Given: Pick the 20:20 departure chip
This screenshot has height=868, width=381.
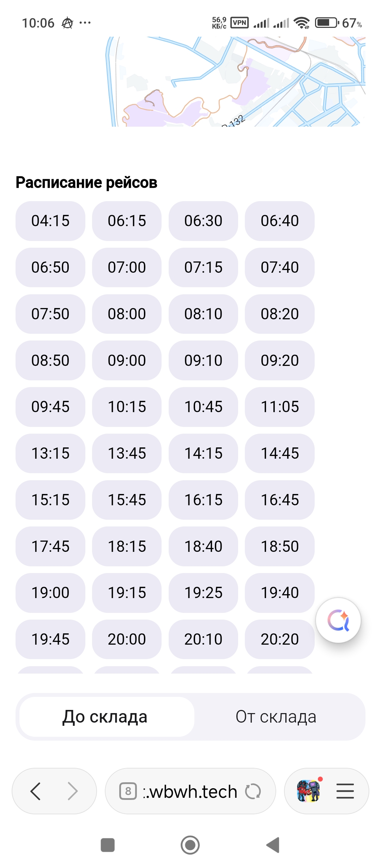Looking at the screenshot, I should point(279,639).
